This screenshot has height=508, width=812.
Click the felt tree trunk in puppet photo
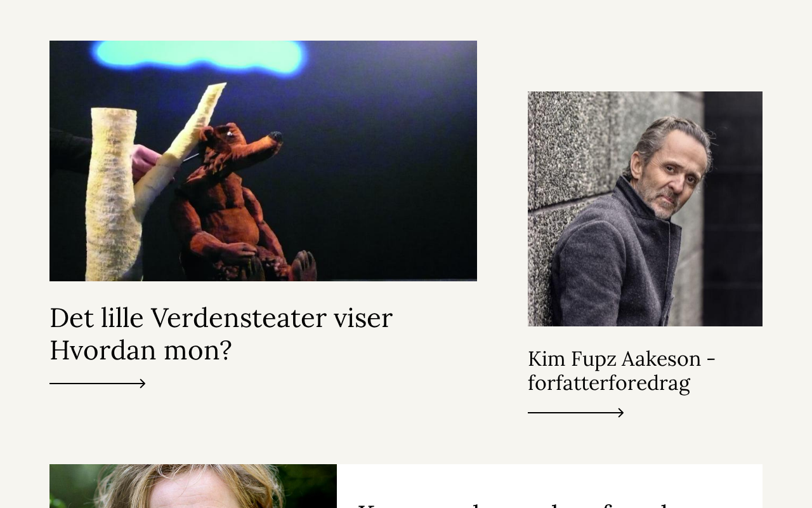point(113,194)
